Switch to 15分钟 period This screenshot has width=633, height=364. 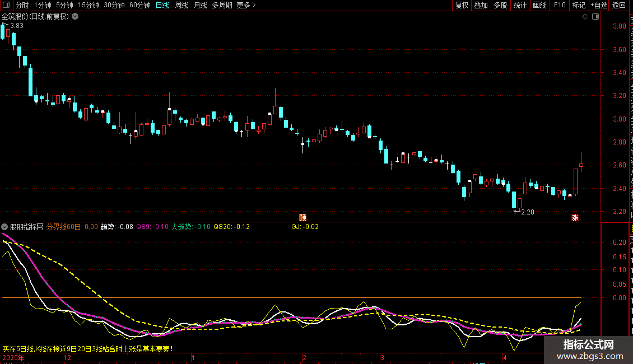point(88,5)
